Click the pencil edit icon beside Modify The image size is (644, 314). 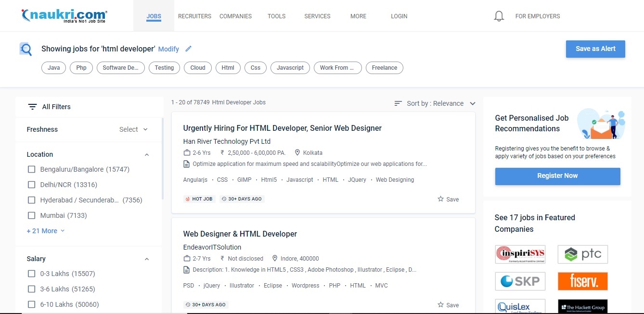point(188,49)
